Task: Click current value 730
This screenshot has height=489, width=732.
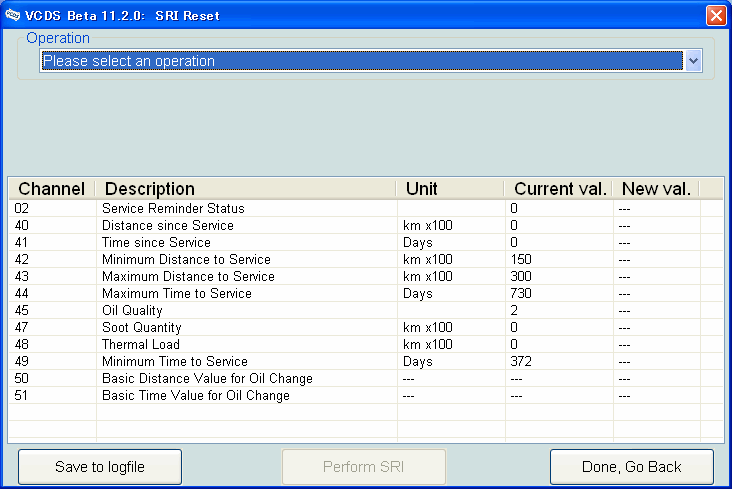Action: click(x=521, y=293)
